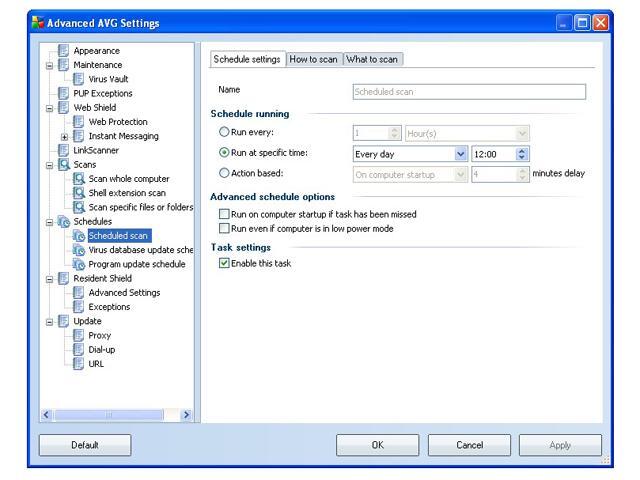Collapse the Web Shield tree node
Viewport: 640px width, 480px height.
[x=49, y=108]
